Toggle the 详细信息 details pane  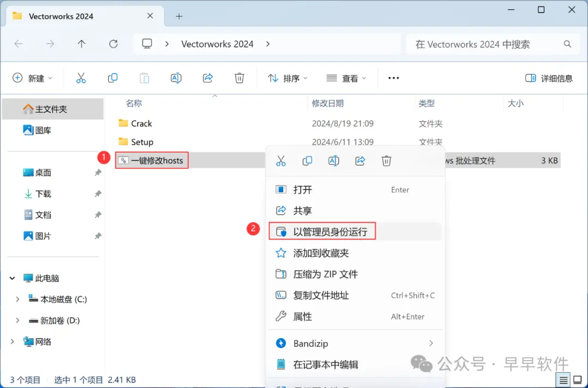(549, 78)
